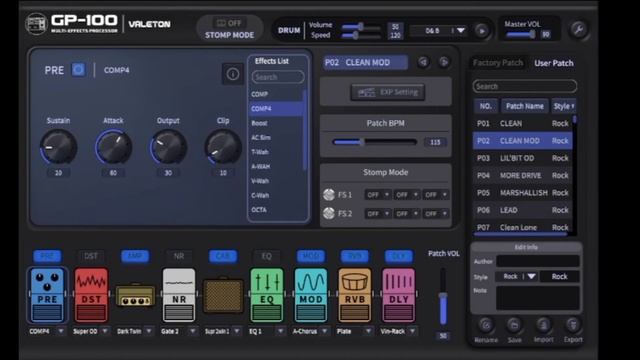Select COMP in Effects List
This screenshot has width=640, height=360.
pos(276,94)
